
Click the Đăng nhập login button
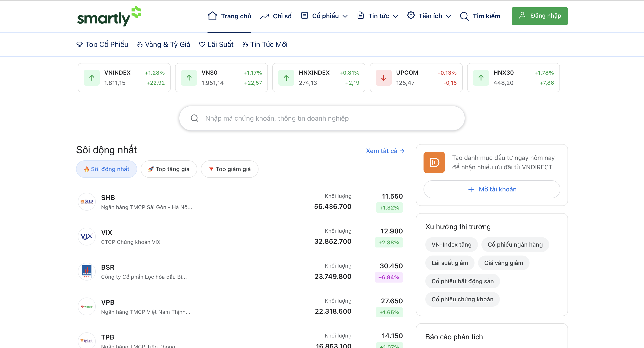click(540, 16)
